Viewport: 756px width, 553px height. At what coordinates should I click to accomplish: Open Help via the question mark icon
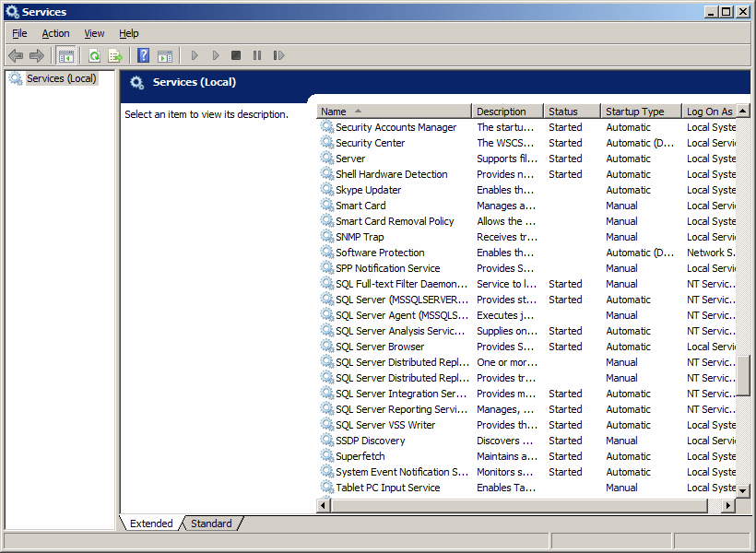pyautogui.click(x=143, y=55)
